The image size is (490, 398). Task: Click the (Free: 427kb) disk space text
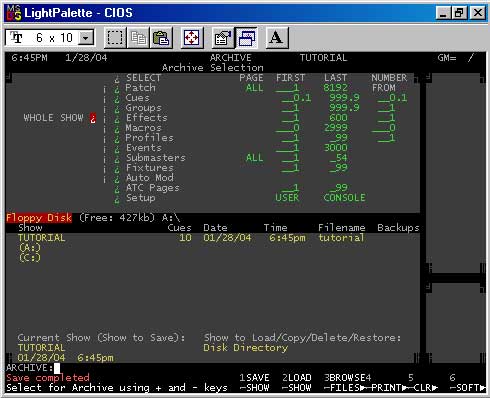(117, 218)
